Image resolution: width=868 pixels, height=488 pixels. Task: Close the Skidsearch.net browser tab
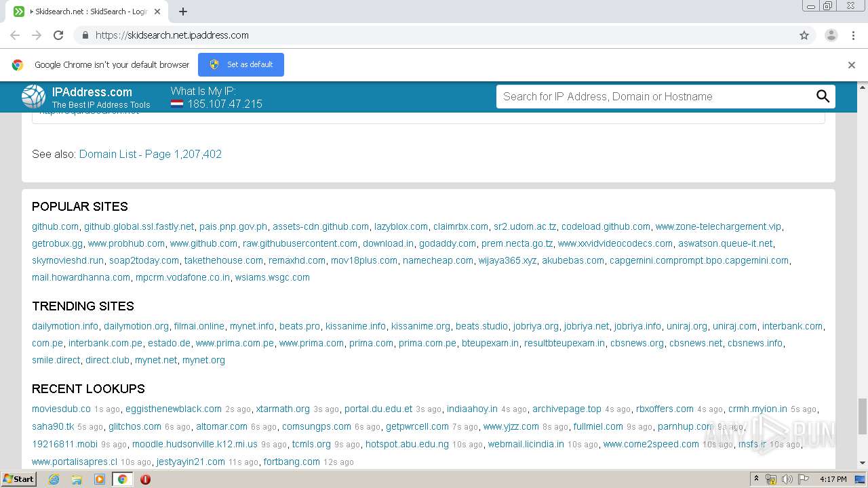point(157,12)
